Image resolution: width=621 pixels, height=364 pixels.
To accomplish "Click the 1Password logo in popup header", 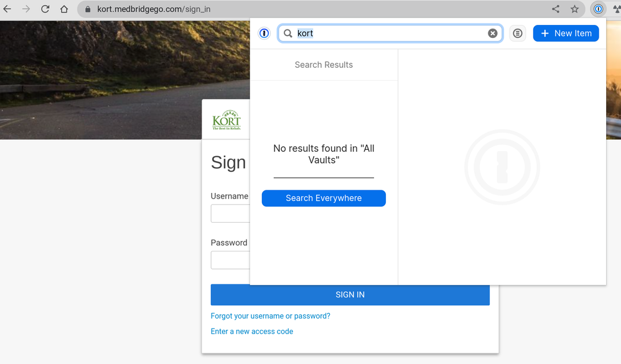I will 264,34.
